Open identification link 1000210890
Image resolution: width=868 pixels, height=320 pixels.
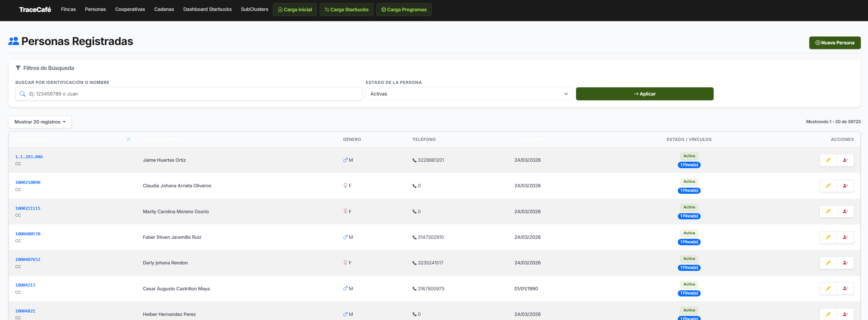coord(28,182)
